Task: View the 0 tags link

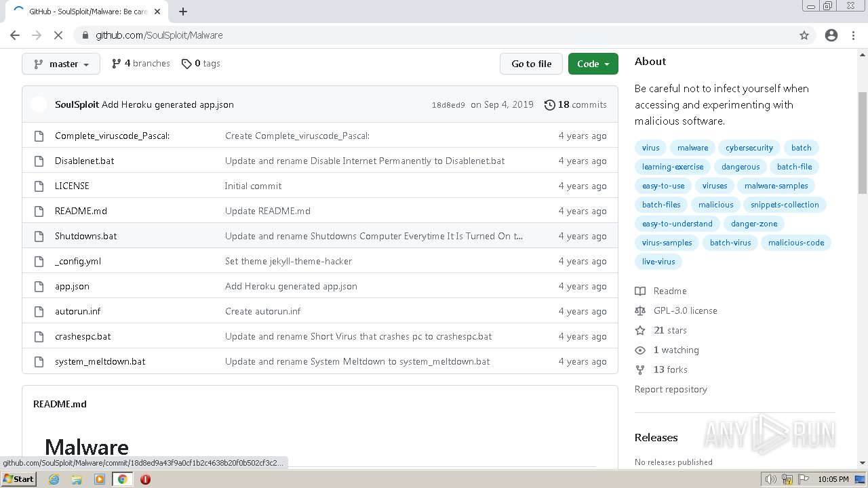Action: [201, 63]
